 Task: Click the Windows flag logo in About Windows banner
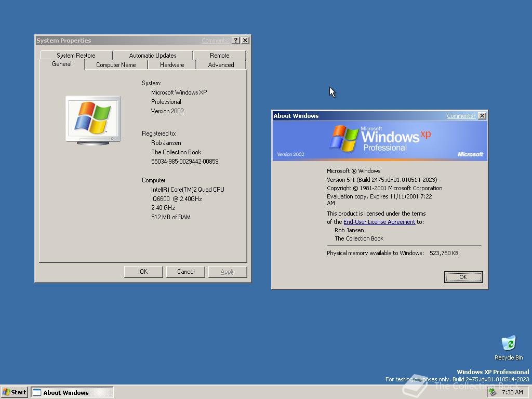(x=344, y=138)
